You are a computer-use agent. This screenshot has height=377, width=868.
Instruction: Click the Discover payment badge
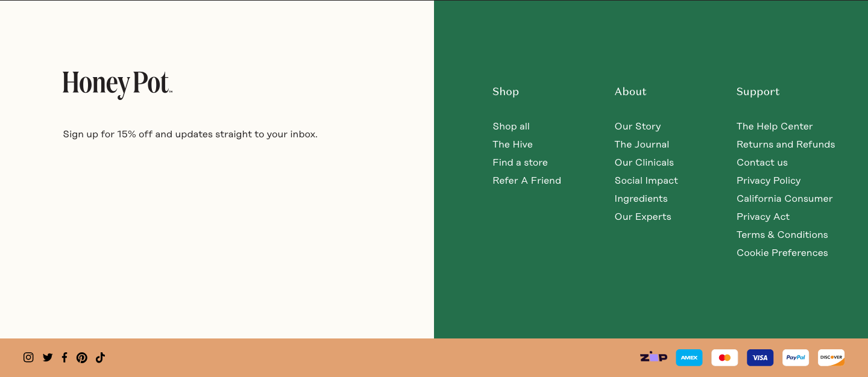click(831, 358)
